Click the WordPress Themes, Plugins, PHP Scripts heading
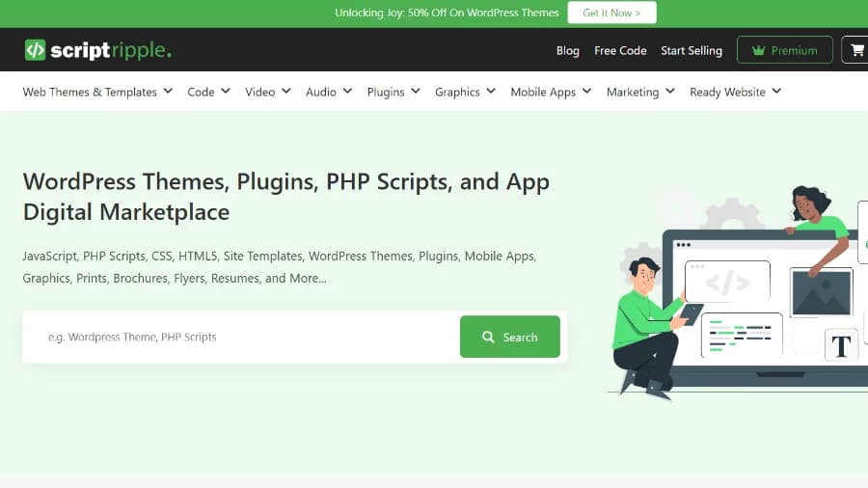The height and width of the screenshot is (488, 868). [286, 197]
